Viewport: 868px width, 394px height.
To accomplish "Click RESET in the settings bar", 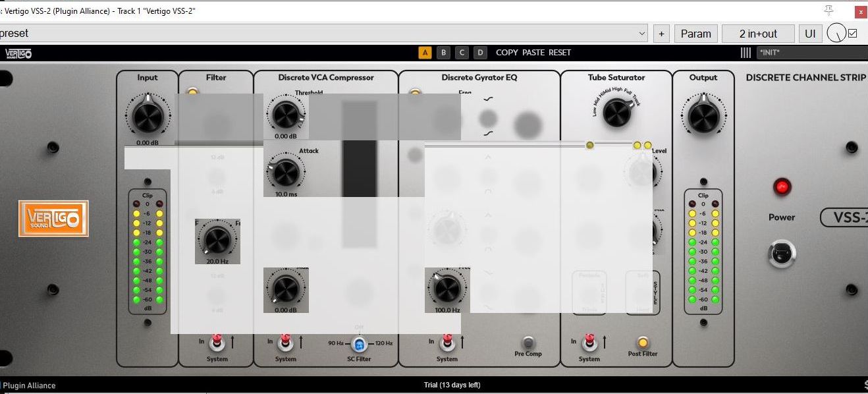I will coord(560,53).
